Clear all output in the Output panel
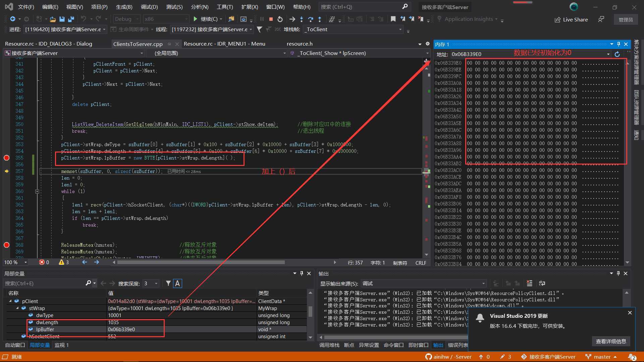The height and width of the screenshot is (362, 644). tap(530, 283)
